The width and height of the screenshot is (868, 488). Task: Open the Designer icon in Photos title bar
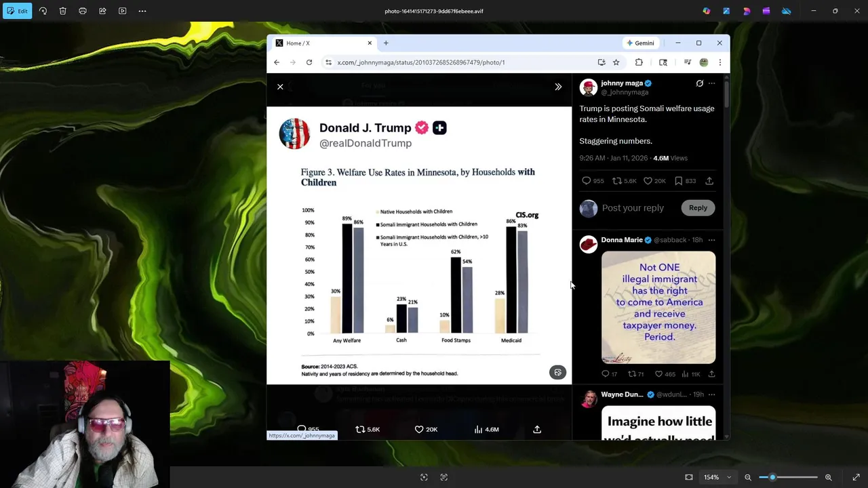[746, 11]
